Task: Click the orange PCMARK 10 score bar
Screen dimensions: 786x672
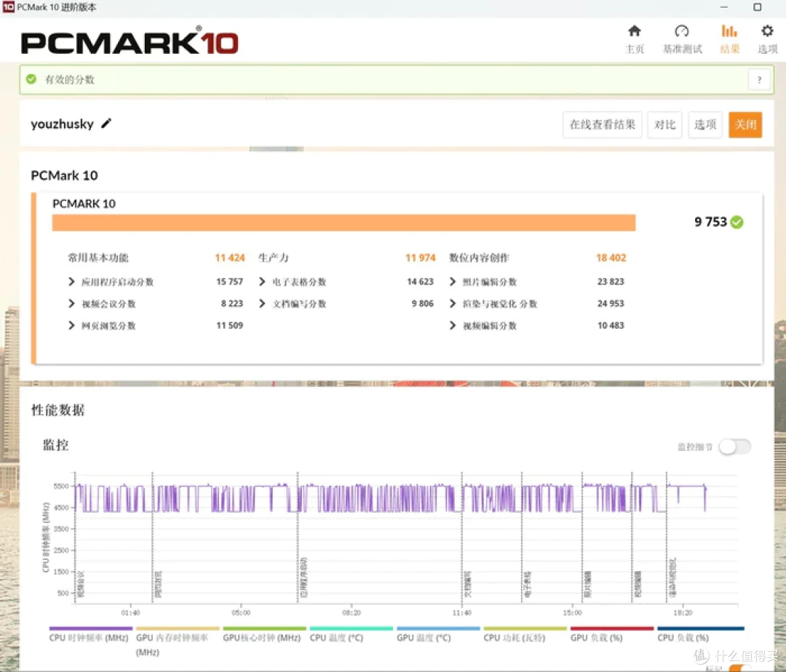Action: pyautogui.click(x=344, y=223)
